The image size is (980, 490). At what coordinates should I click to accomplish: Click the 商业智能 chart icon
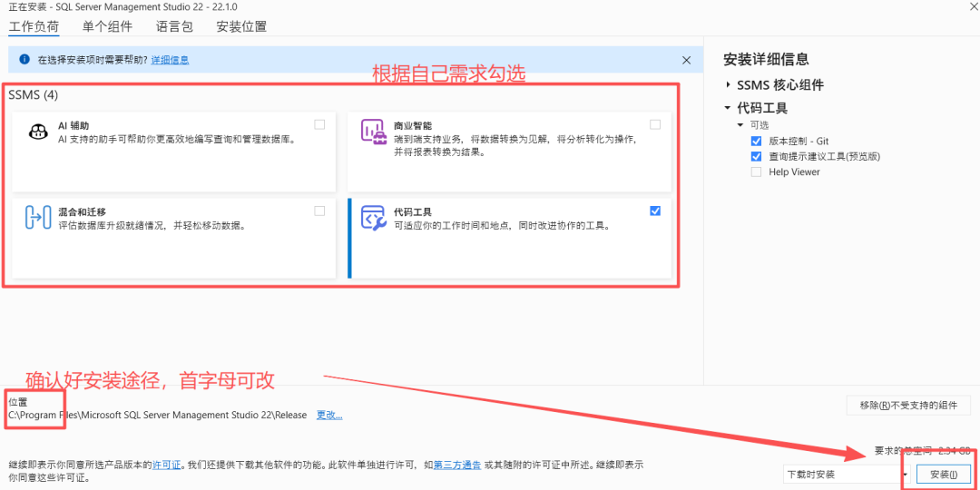click(373, 131)
